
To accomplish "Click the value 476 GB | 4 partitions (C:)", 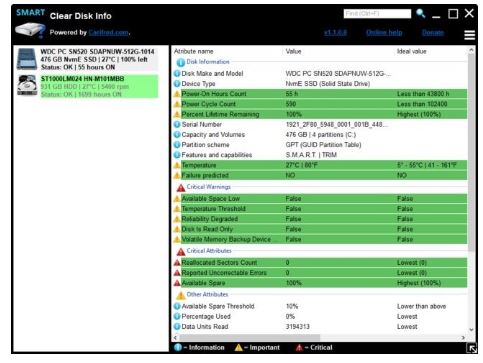I will [x=321, y=135].
